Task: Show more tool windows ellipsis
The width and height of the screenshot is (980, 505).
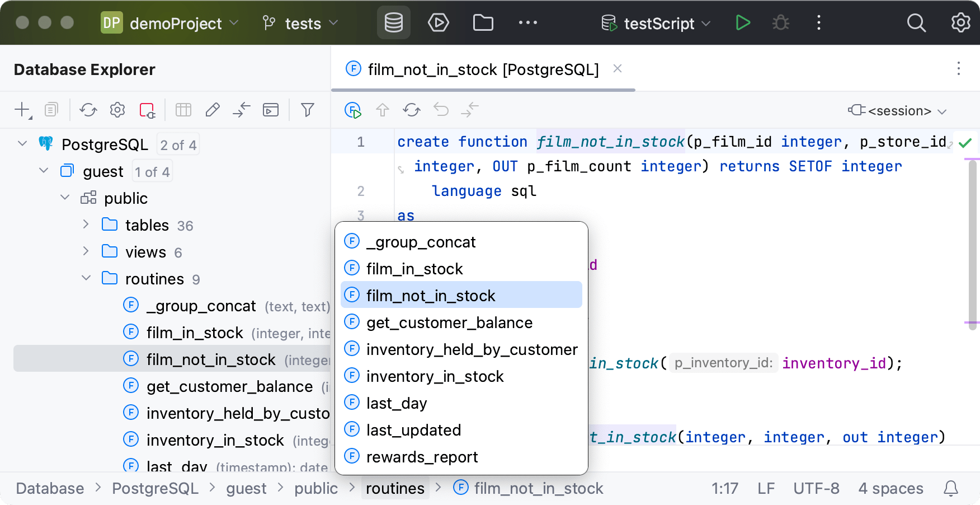Action: [x=527, y=23]
